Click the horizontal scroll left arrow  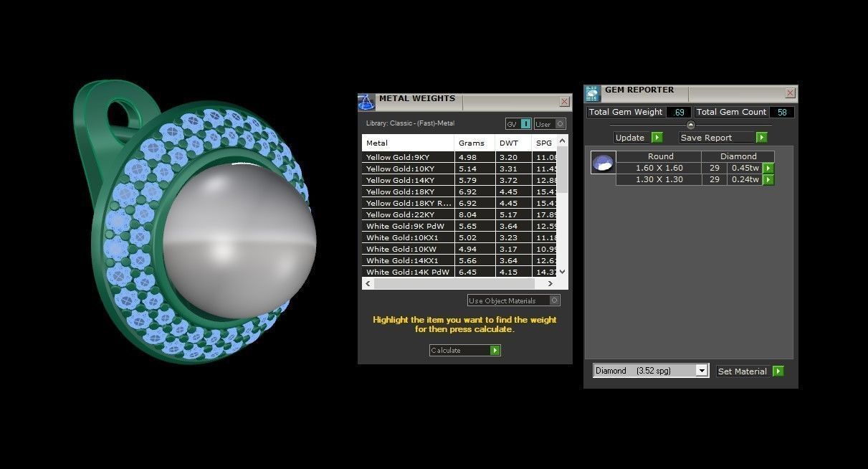pos(368,284)
